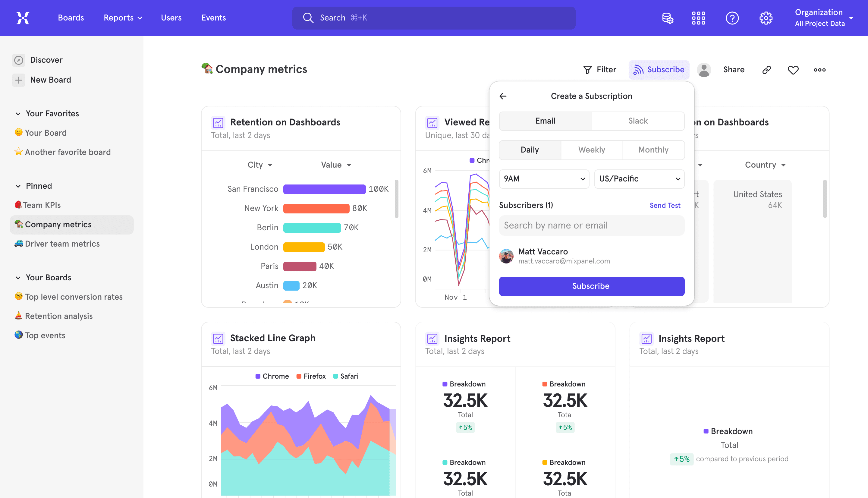Switch delivery to Slack
868x498 pixels.
638,121
